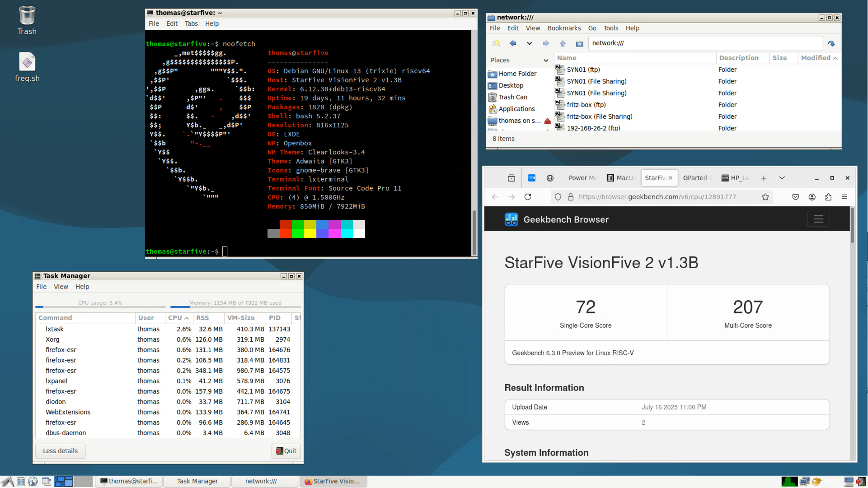
Task: Open Firefox list all tabs chevron
Action: pyautogui.click(x=782, y=178)
